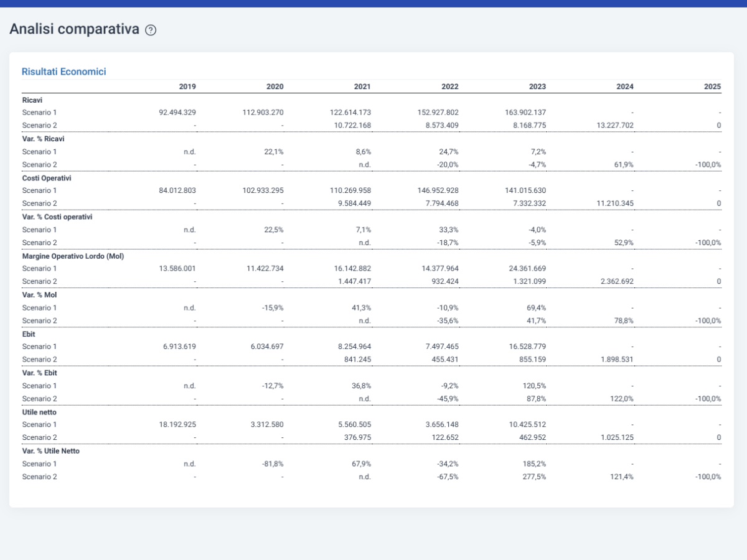747x560 pixels.
Task: Select the 121,4% net profit change cell
Action: [x=622, y=477]
